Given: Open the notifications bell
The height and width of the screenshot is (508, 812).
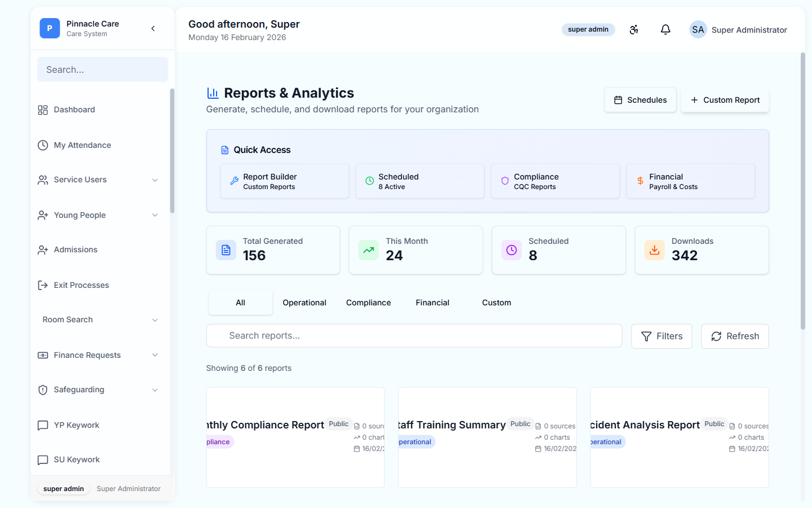Looking at the screenshot, I should tap(665, 29).
